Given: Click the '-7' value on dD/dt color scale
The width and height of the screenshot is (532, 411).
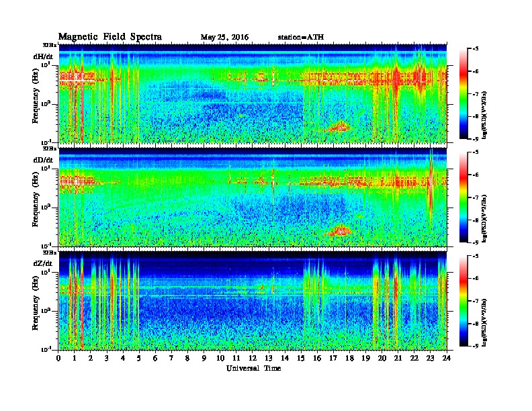Looking at the screenshot, I should pos(476,197).
